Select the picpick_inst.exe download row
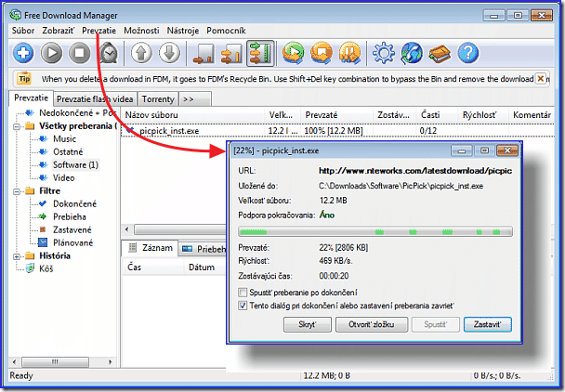The height and width of the screenshot is (392, 565). coord(337,130)
